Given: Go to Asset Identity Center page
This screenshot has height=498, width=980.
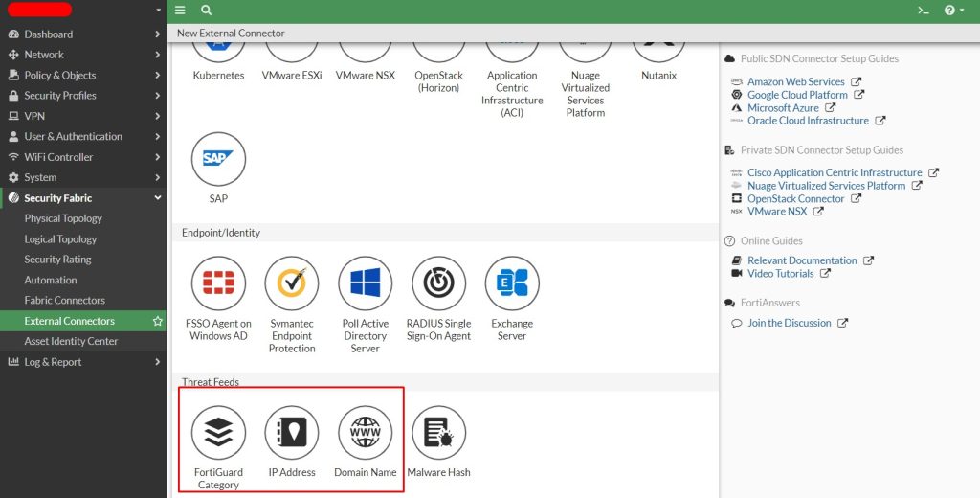Looking at the screenshot, I should [x=71, y=342].
